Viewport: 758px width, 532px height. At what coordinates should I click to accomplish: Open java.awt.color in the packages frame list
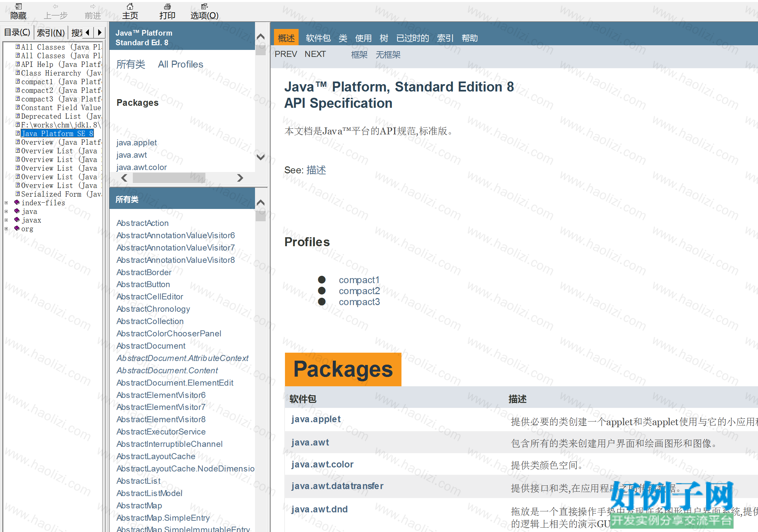click(141, 167)
